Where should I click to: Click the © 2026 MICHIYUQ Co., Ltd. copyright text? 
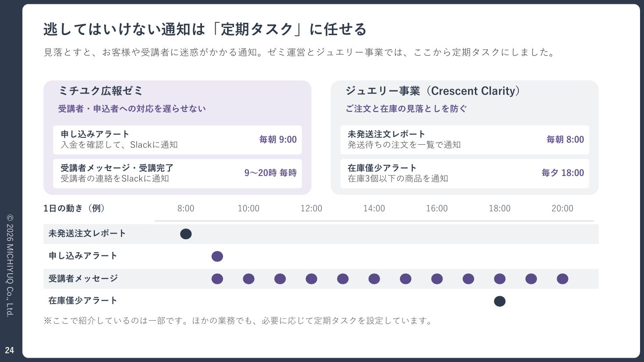(10, 265)
